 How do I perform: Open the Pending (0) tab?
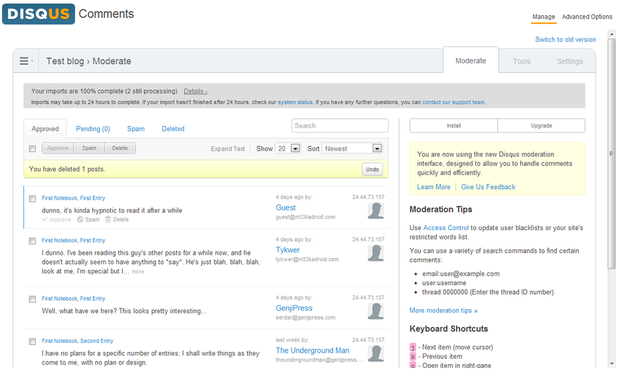click(93, 129)
